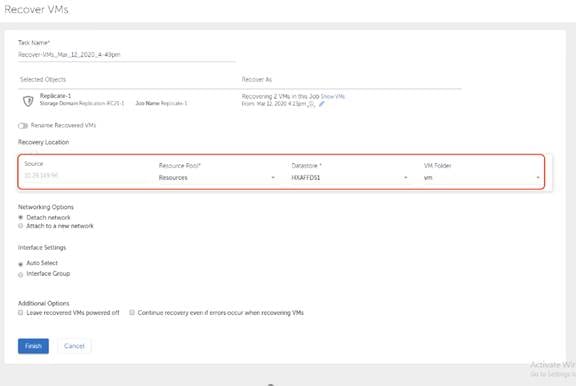Image resolution: width=576 pixels, height=386 pixels.
Task: Click the Cancel button
Action: [x=74, y=346]
